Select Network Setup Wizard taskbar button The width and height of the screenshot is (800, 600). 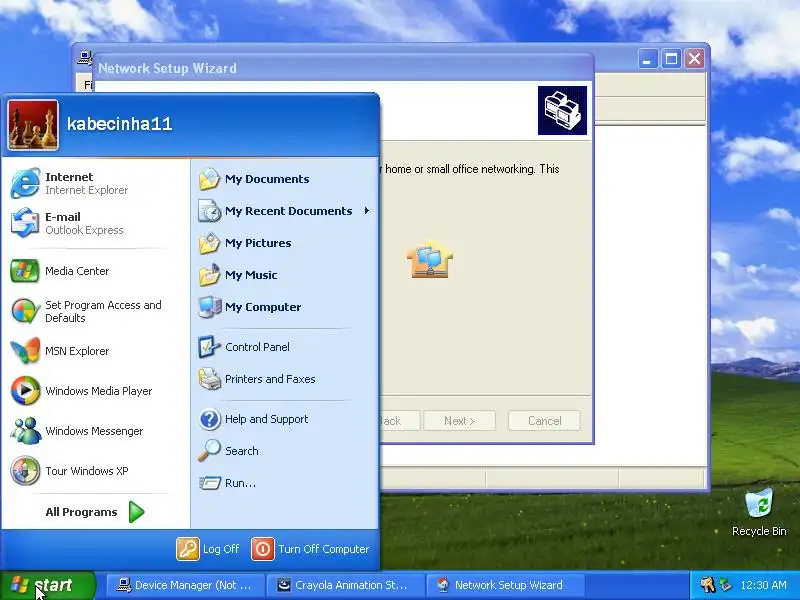[505, 585]
